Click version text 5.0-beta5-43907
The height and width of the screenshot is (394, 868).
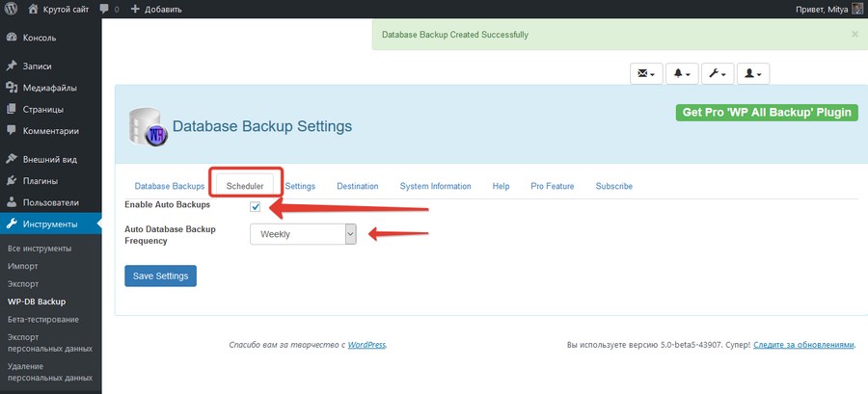pyautogui.click(x=691, y=344)
